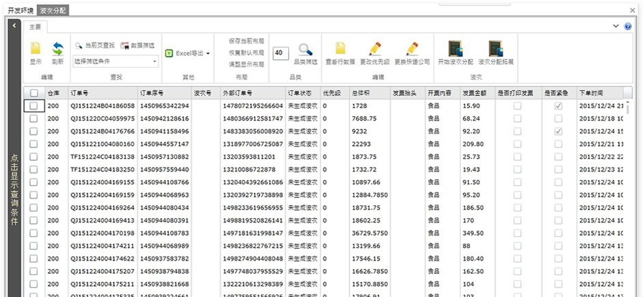Select the 主要 ribbon tab
Viewport: 644px width, 297px height.
[36, 27]
